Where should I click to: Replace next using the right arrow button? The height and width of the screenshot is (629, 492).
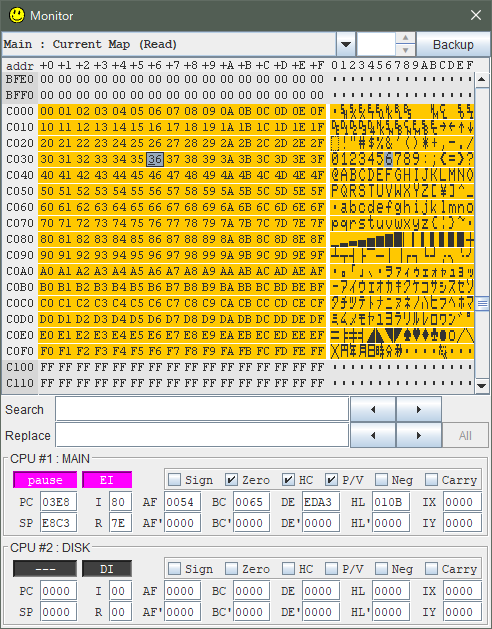point(419,435)
